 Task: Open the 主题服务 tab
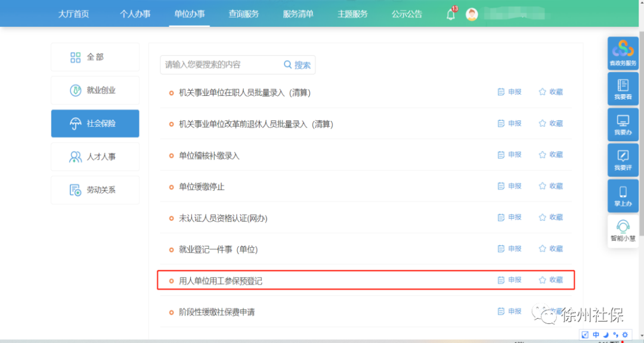point(352,14)
